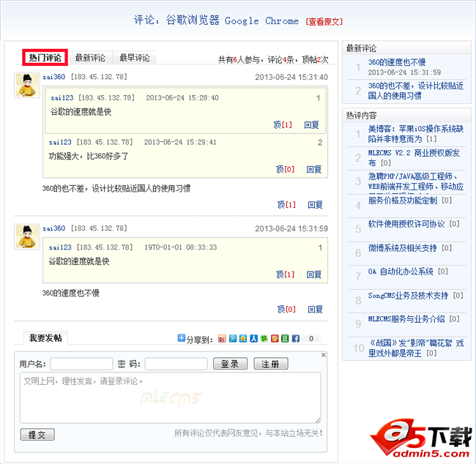The image size is (476, 464).
Task: Click the 用户名 input field
Action: click(81, 364)
